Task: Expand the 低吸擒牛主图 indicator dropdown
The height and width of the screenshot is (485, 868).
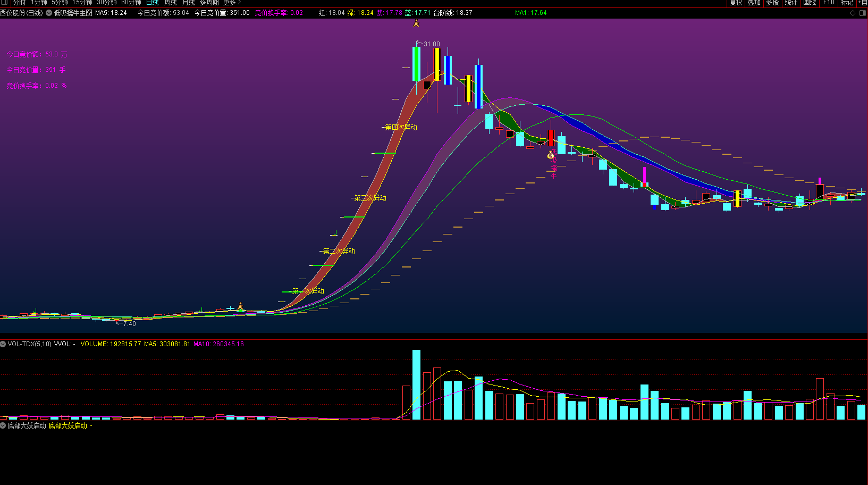Action: pyautogui.click(x=49, y=13)
